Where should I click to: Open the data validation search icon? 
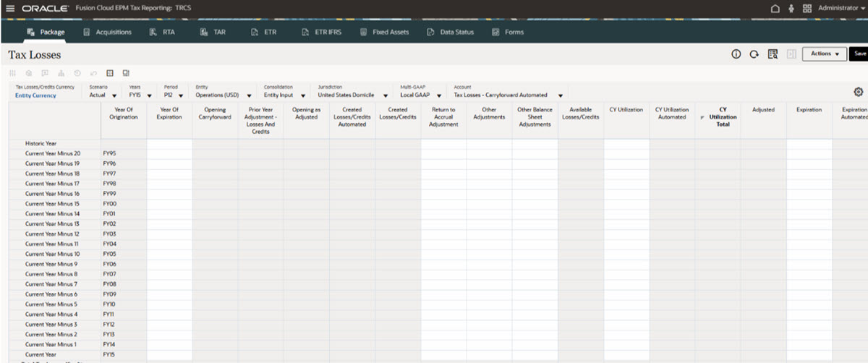(x=773, y=54)
